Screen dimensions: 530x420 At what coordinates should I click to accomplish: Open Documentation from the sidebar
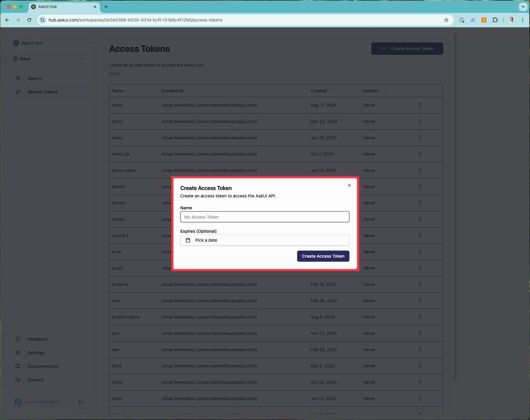point(50,366)
